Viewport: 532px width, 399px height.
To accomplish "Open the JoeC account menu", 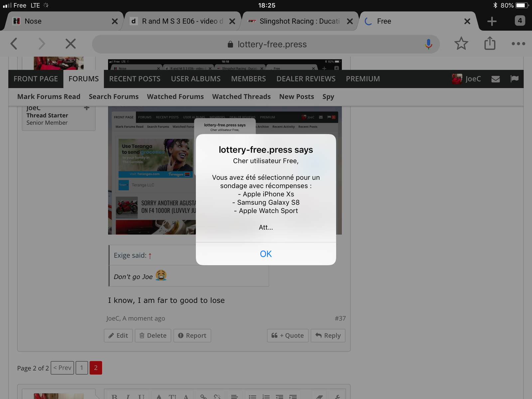I will [466, 79].
